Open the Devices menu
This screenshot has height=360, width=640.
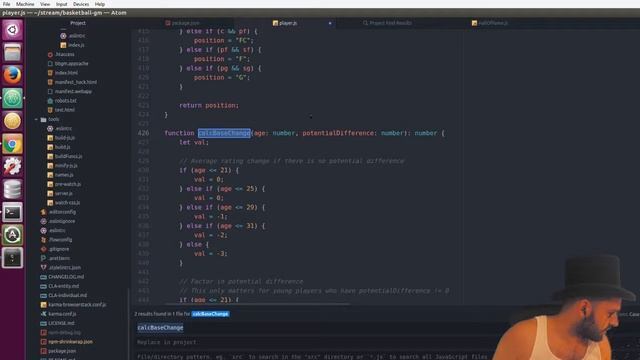pyautogui.click(x=81, y=4)
